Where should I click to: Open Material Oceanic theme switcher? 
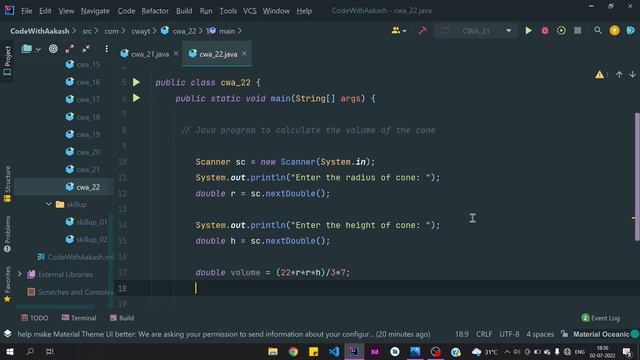pos(601,334)
